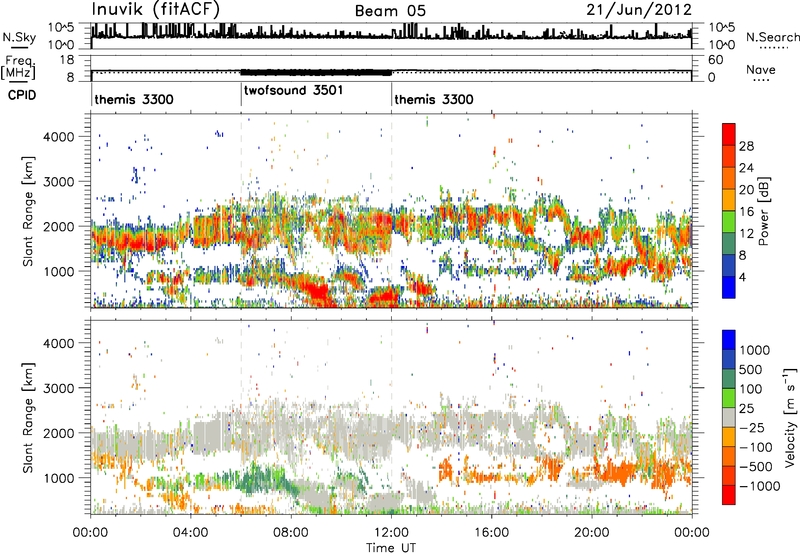Click the '2000' tick of the power panel
Viewport: 800px width, 554px height.
[59, 226]
